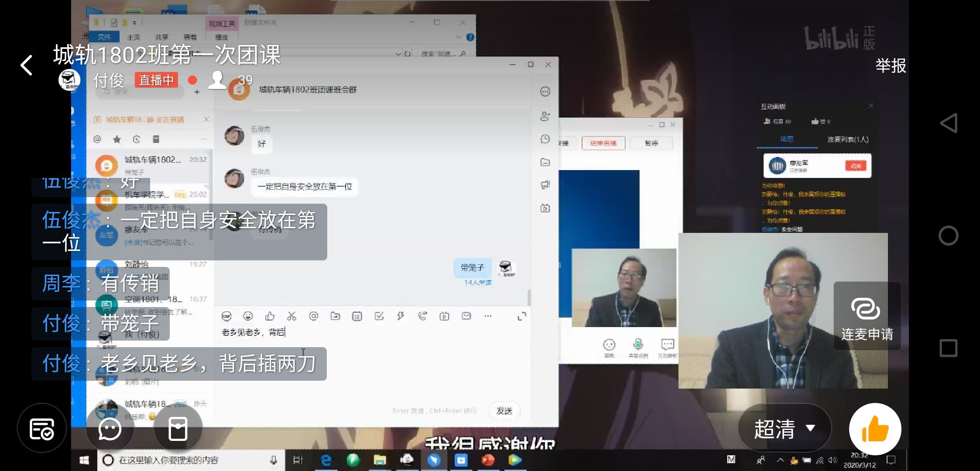
Task: Click the 带笼子 sent message bubble
Action: click(473, 267)
